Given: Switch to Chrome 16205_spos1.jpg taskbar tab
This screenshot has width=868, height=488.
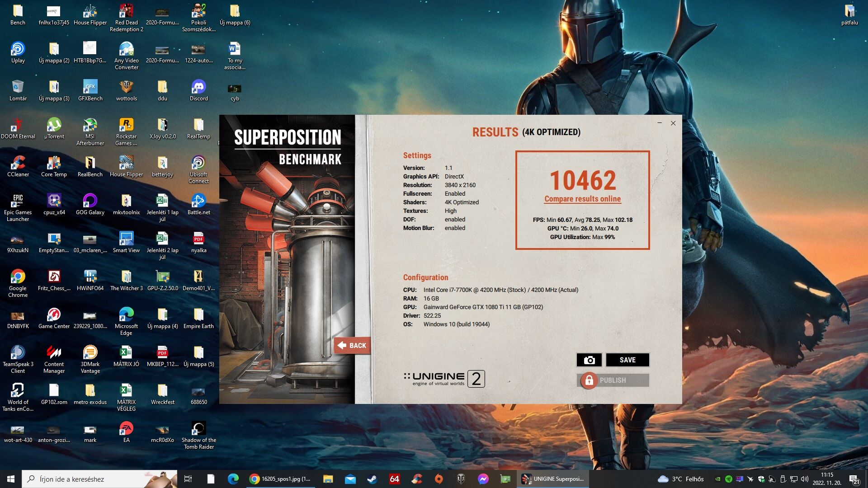Looking at the screenshot, I should [280, 479].
